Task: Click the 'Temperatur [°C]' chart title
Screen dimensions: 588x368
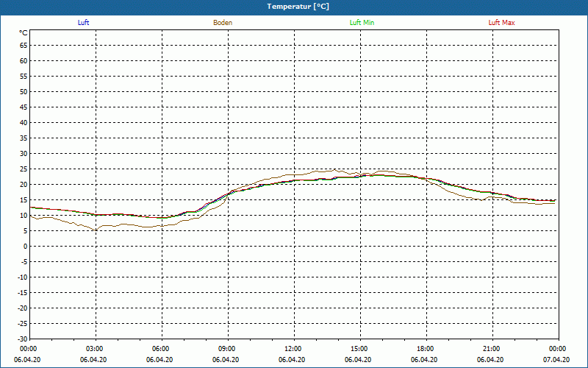Action: point(298,7)
